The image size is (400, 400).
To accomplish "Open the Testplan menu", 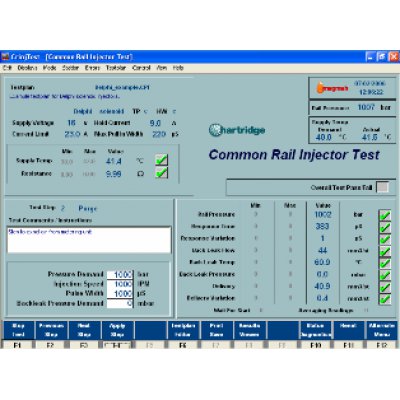I will click(x=116, y=68).
